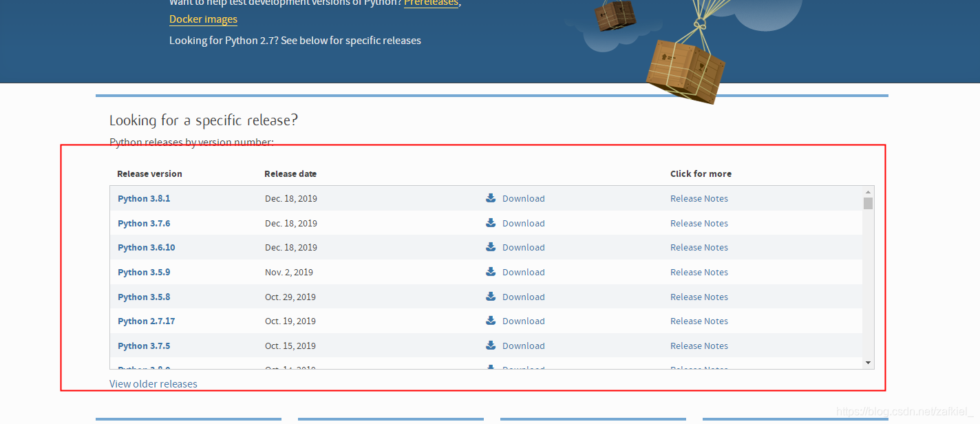Open the Python 2.7.17 release link
980x424 pixels.
147,321
